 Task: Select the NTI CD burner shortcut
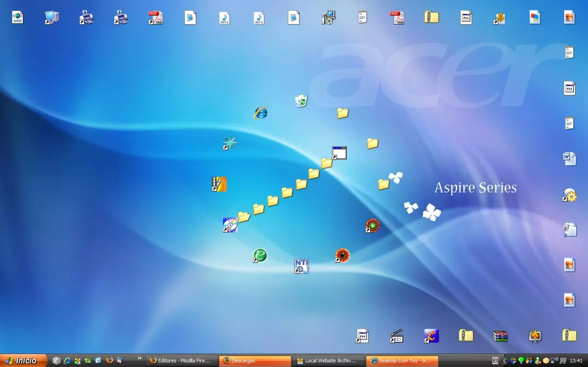click(302, 267)
